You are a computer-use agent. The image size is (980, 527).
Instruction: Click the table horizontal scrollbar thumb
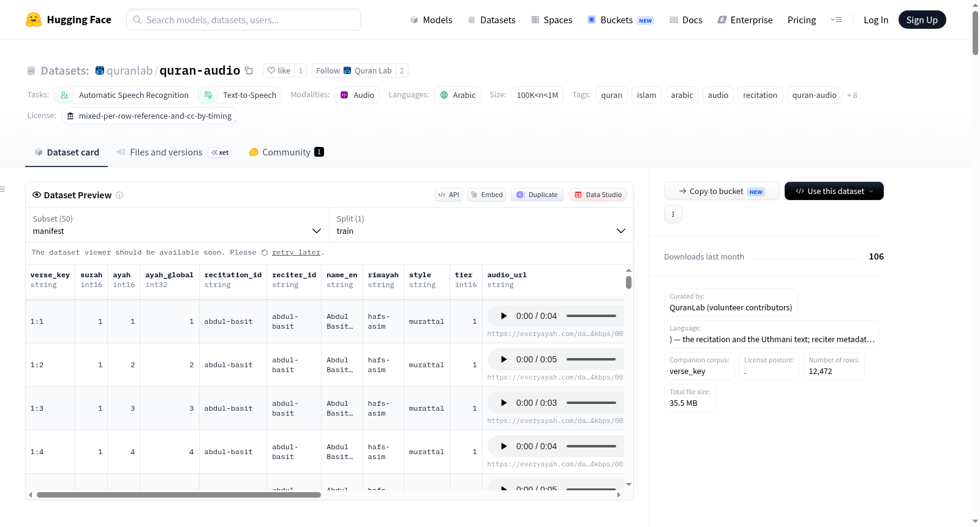coord(179,495)
